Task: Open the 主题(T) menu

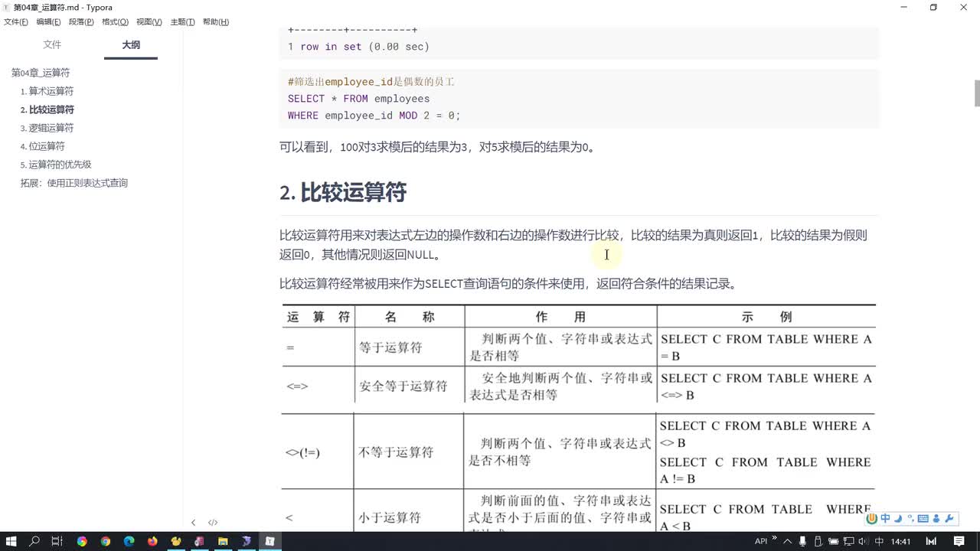Action: (182, 21)
